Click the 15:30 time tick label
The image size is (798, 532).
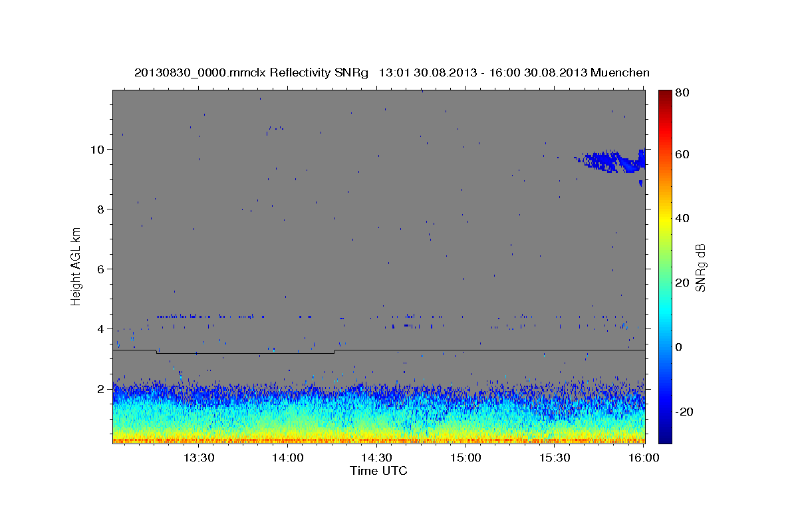click(x=555, y=458)
